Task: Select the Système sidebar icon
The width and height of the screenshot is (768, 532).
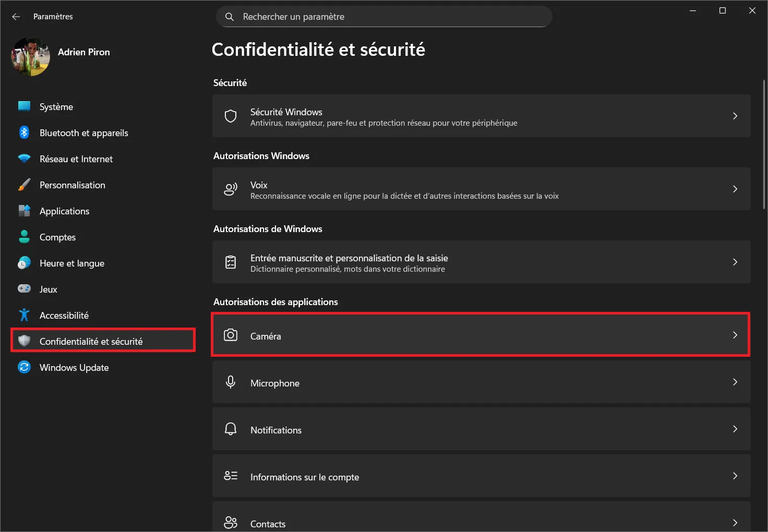Action: [x=24, y=106]
